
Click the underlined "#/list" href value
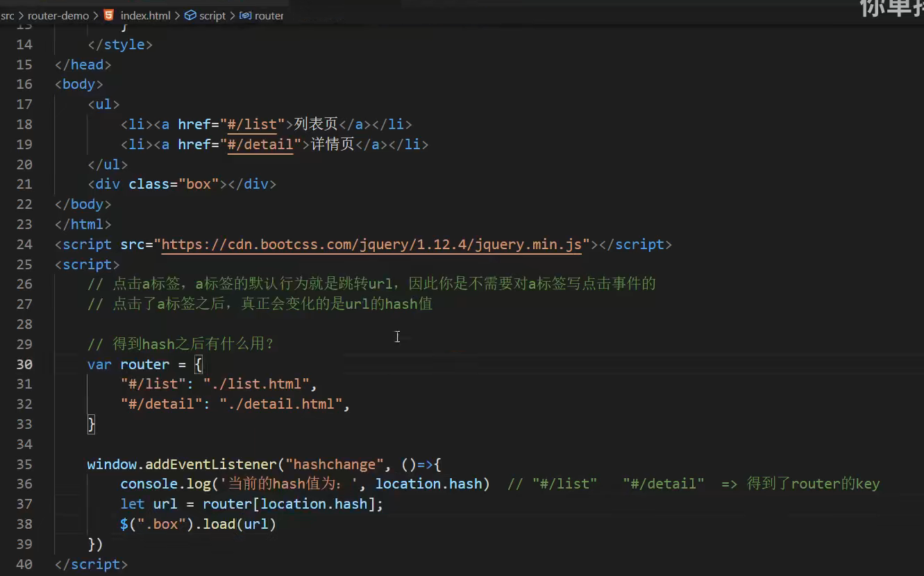pyautogui.click(x=253, y=124)
